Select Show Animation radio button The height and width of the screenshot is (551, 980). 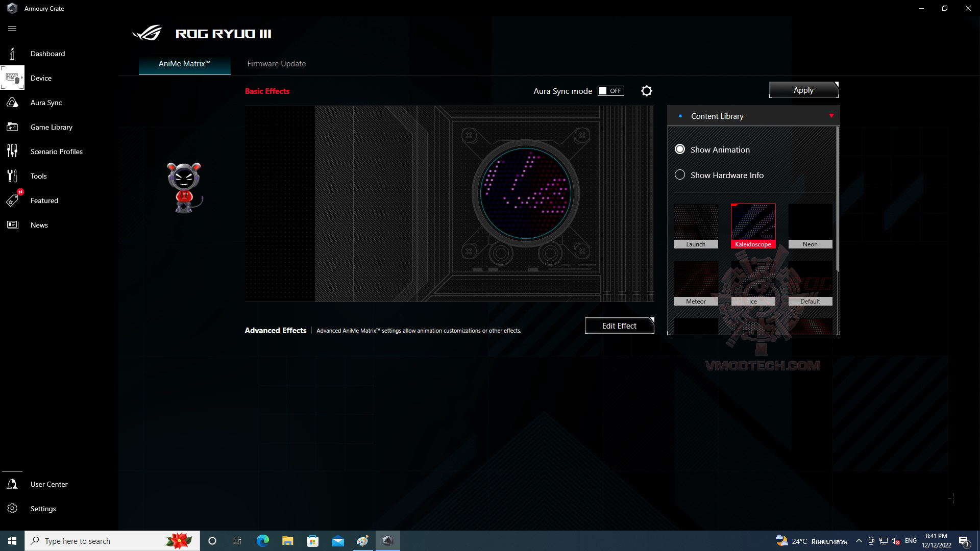(680, 149)
